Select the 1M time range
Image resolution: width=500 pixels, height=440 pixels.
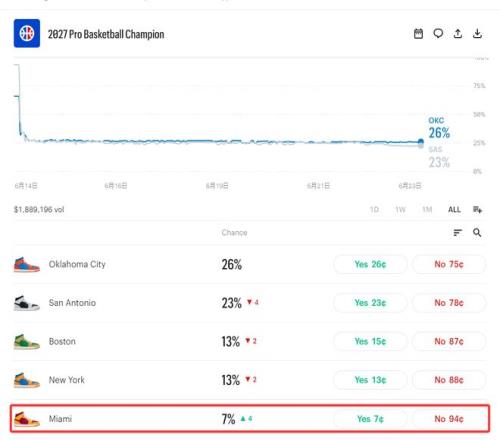point(427,209)
